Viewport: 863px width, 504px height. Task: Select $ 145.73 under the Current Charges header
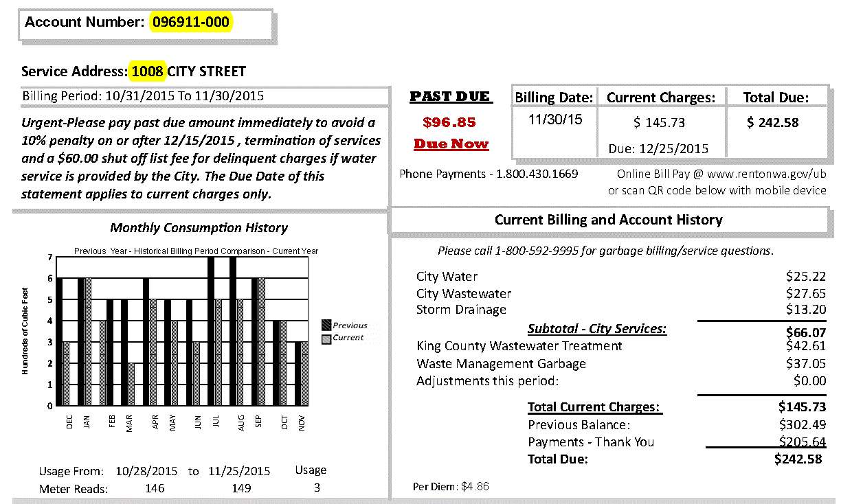(660, 123)
